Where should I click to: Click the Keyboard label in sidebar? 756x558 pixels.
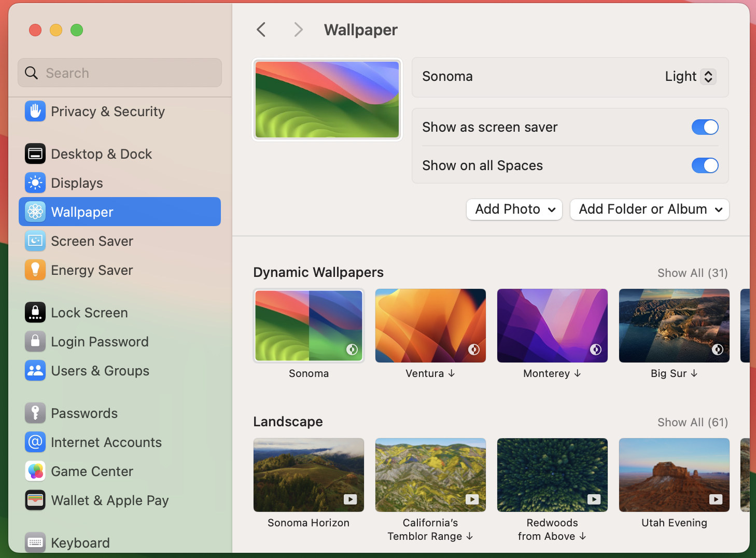click(x=80, y=543)
